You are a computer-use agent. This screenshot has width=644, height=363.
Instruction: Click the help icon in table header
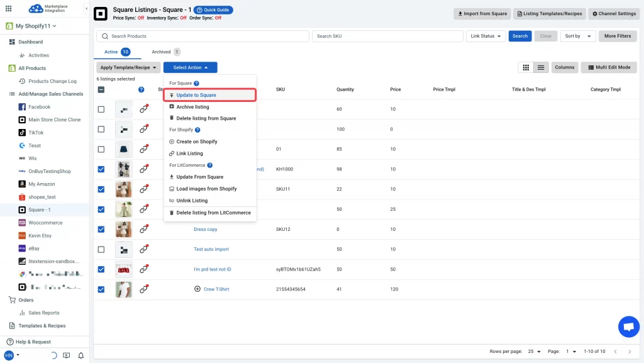coord(142,89)
